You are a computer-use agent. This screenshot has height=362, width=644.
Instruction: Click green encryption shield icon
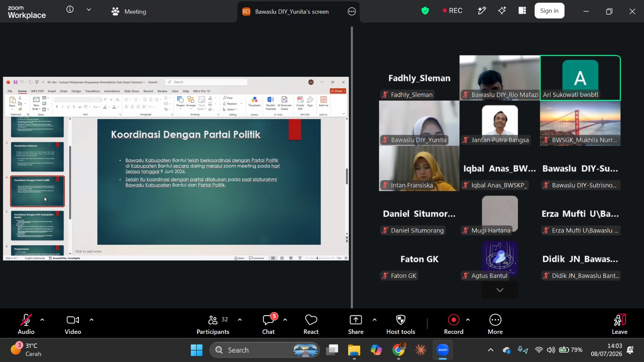(x=425, y=11)
